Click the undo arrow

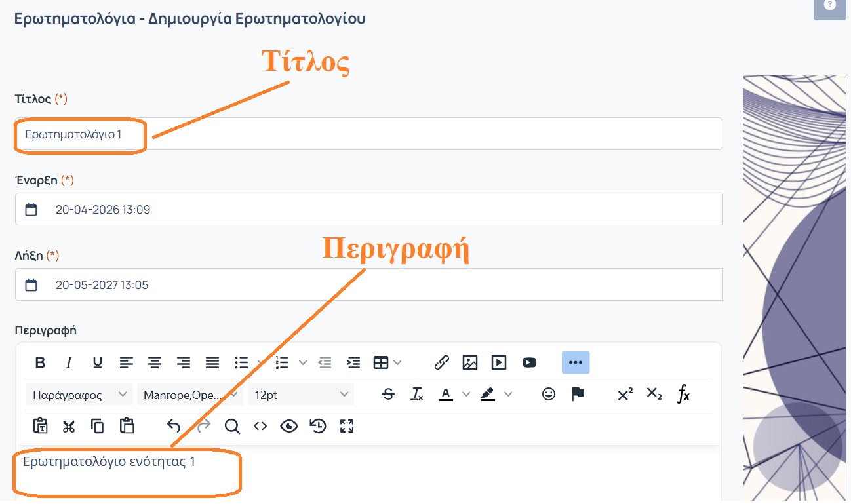[x=174, y=426]
